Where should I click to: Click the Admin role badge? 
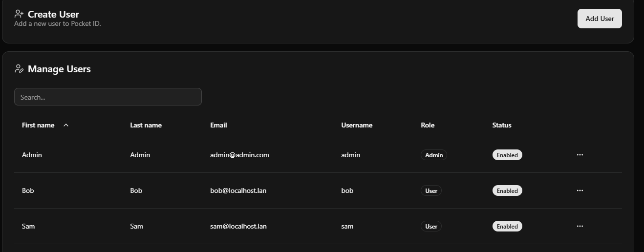click(x=434, y=155)
